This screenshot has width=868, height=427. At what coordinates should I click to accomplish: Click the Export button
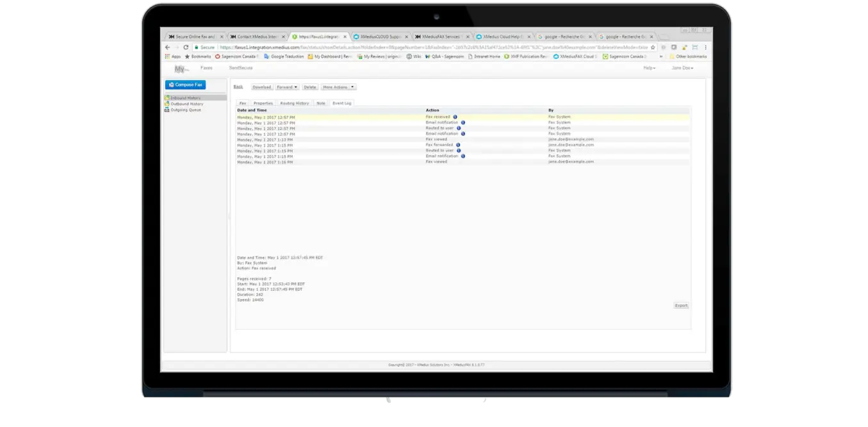pos(681,305)
